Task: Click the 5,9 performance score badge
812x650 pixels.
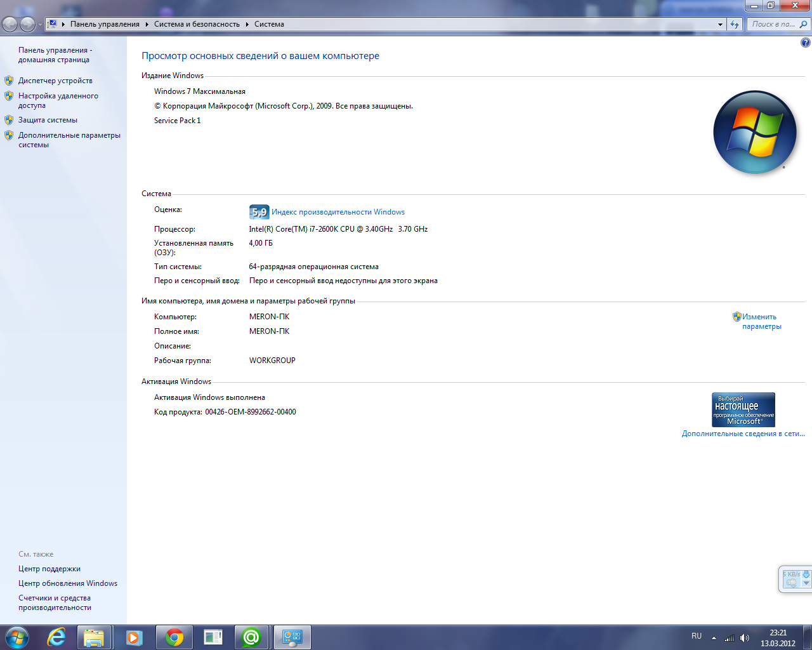Action: pos(259,212)
